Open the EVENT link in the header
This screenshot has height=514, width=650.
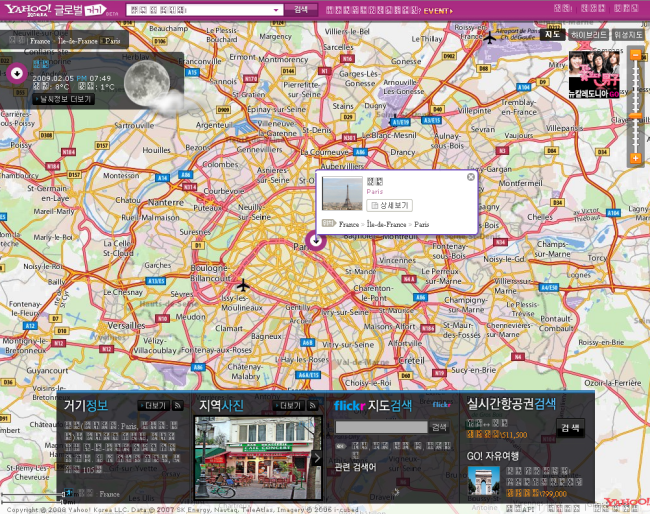point(438,11)
